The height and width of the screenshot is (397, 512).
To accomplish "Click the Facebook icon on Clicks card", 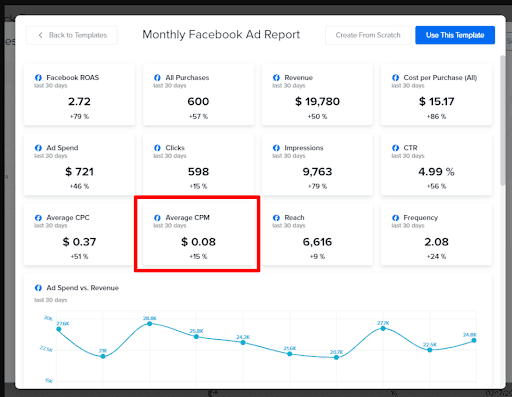I will (x=157, y=148).
